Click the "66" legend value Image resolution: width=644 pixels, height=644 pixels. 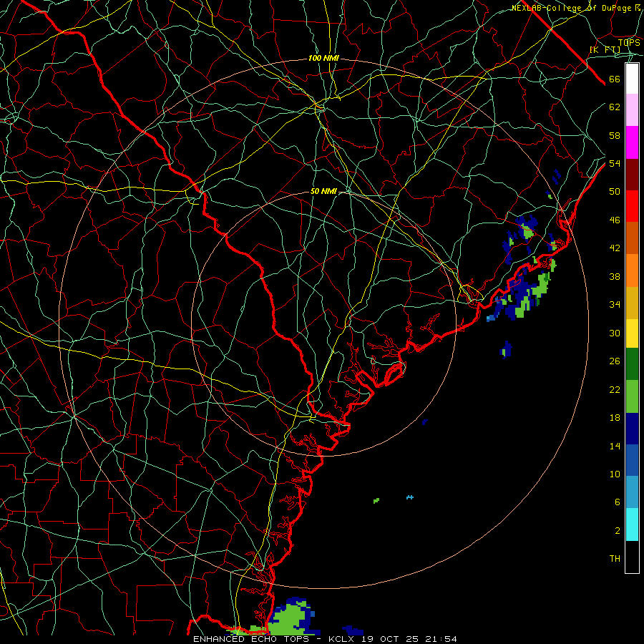615,79
